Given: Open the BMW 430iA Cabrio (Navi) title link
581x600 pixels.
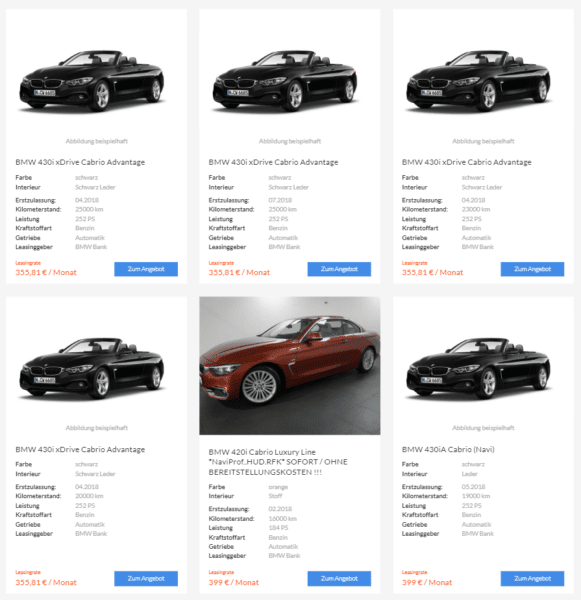Looking at the screenshot, I should (x=448, y=449).
